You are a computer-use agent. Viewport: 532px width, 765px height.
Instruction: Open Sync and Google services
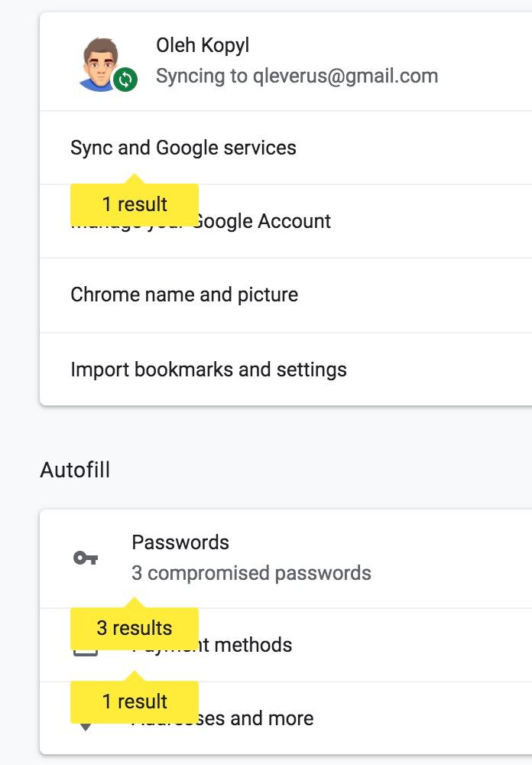point(286,148)
